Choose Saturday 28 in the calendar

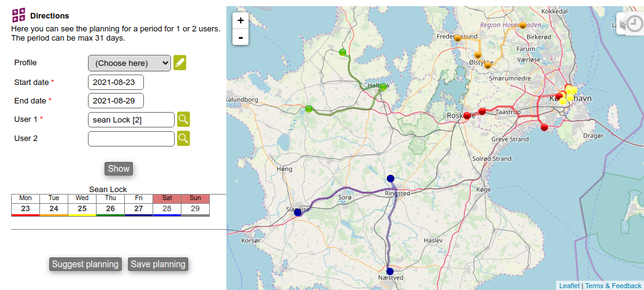[x=167, y=209]
